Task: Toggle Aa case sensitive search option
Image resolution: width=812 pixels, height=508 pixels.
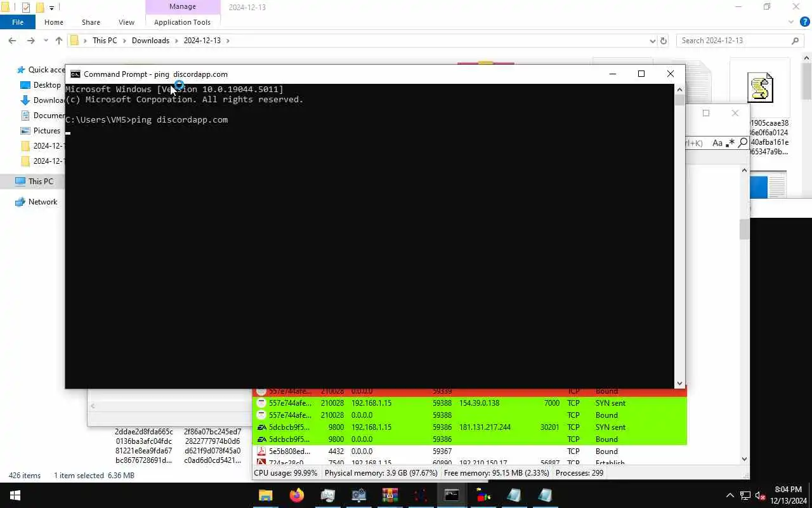Action: [717, 143]
